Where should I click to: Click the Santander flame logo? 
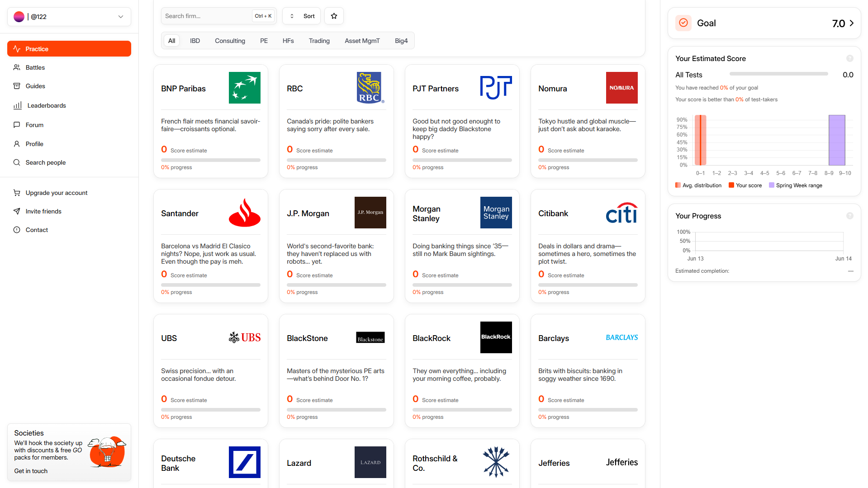click(x=245, y=213)
